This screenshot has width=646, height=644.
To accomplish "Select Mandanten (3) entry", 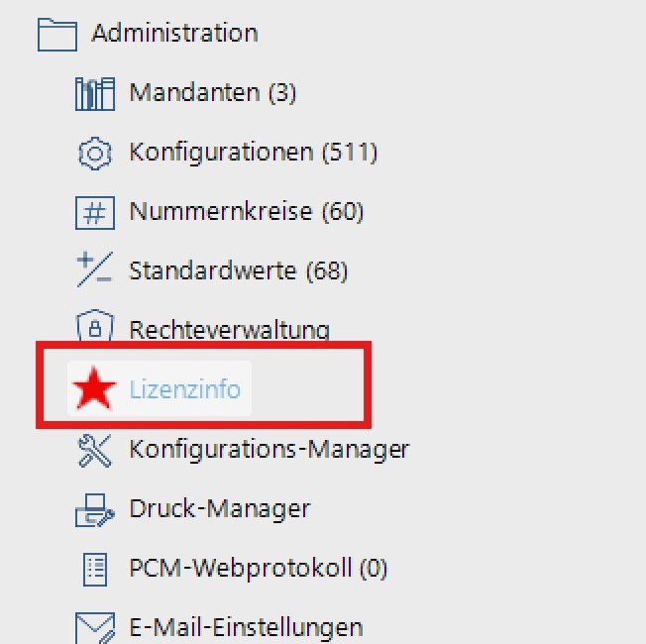I will [x=212, y=94].
